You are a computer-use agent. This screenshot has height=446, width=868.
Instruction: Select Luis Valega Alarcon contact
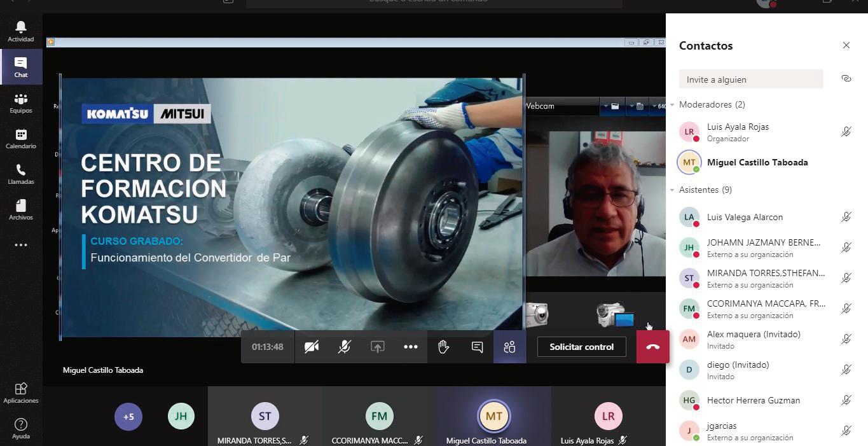pos(766,217)
